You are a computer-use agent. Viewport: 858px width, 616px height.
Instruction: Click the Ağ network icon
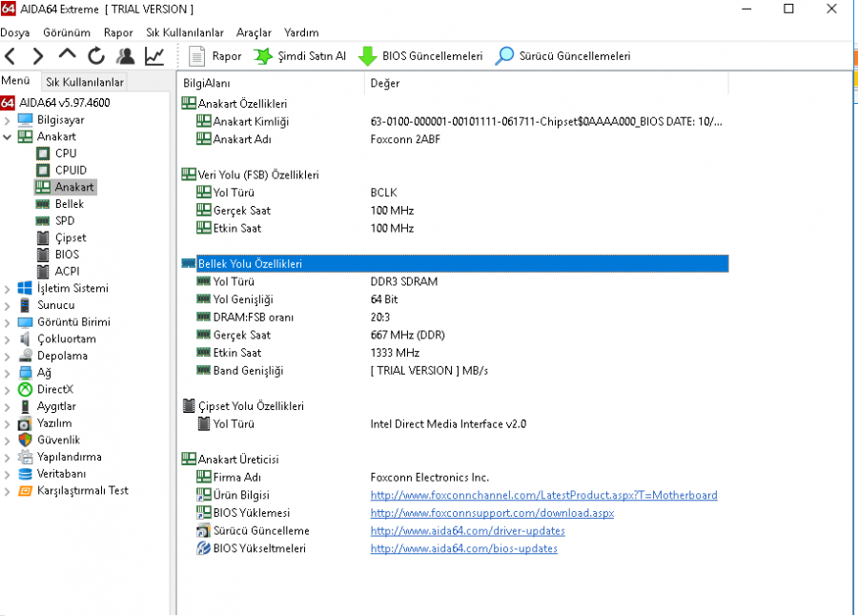click(x=25, y=374)
